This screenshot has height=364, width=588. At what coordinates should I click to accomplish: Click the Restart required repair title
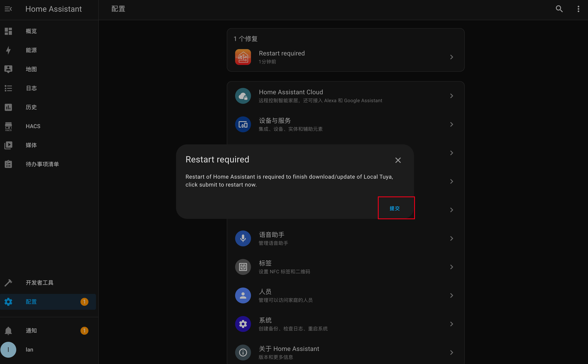[282, 53]
